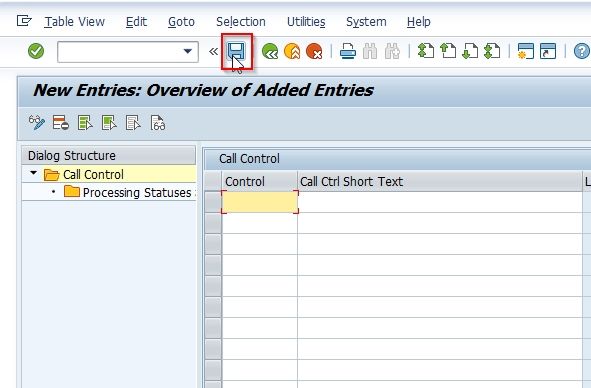The width and height of the screenshot is (591, 388).
Task: Open the Help menu
Action: tap(418, 22)
